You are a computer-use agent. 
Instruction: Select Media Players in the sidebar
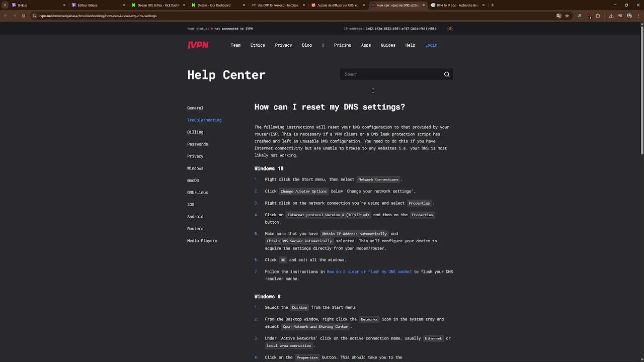pyautogui.click(x=202, y=241)
